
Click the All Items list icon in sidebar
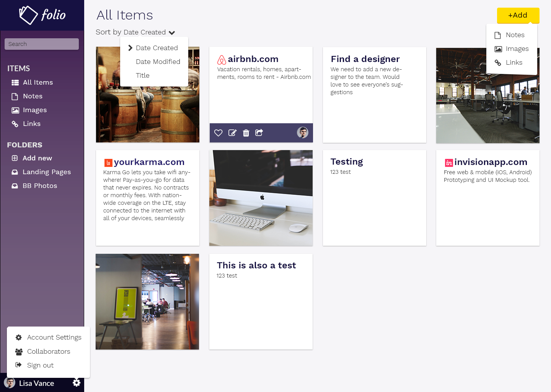tap(15, 83)
